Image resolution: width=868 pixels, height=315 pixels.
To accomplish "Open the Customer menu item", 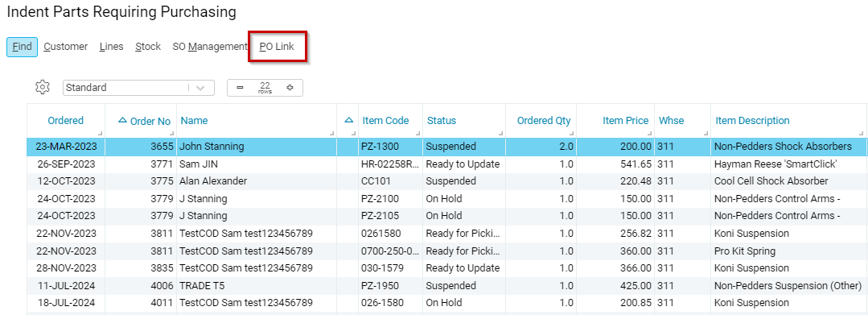I will click(66, 48).
